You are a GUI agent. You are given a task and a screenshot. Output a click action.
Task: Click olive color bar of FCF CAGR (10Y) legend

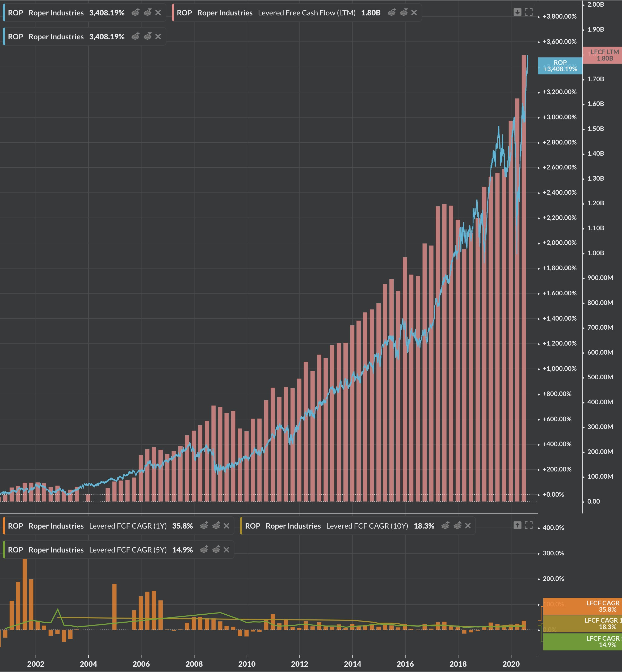(x=241, y=526)
